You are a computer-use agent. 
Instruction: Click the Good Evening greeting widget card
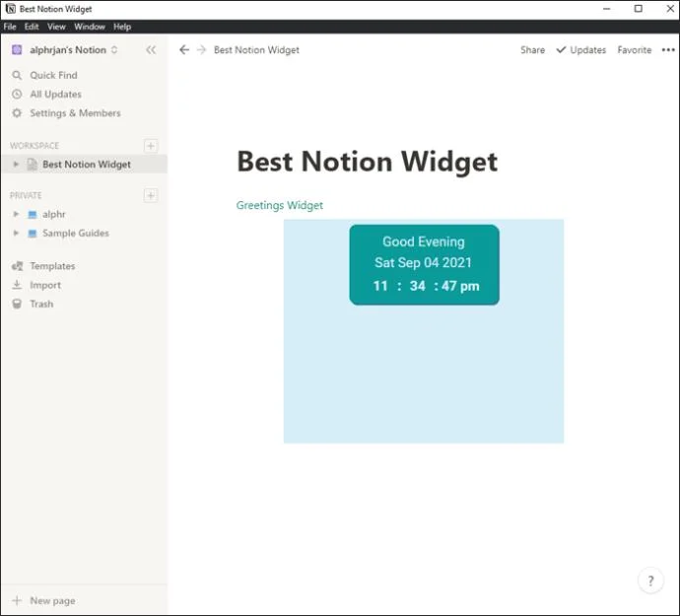[424, 264]
